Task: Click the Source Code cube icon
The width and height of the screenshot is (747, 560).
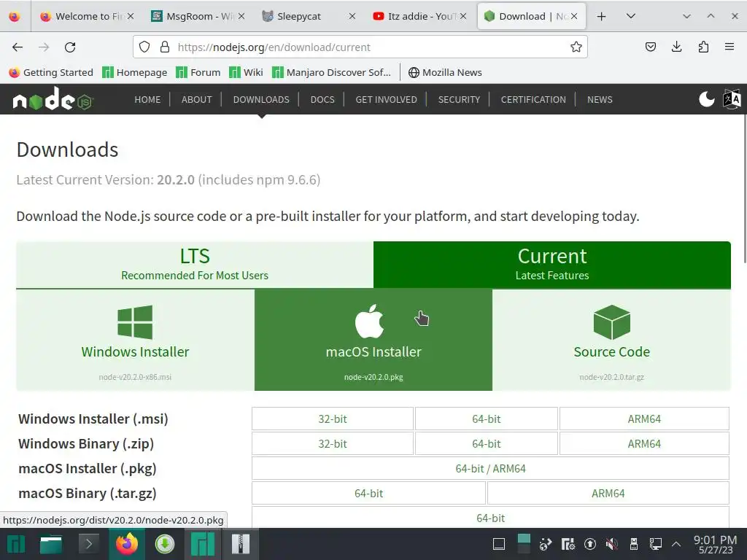Action: pos(612,322)
